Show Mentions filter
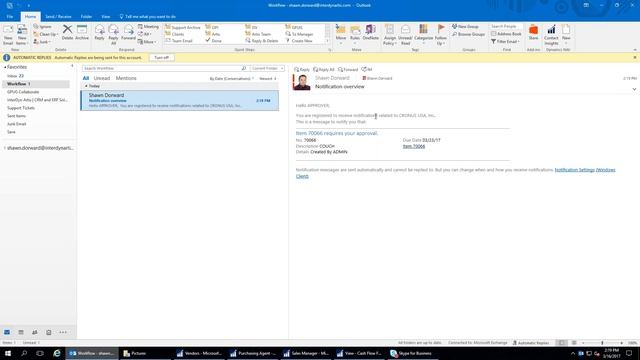This screenshot has width=640, height=360. (126, 78)
